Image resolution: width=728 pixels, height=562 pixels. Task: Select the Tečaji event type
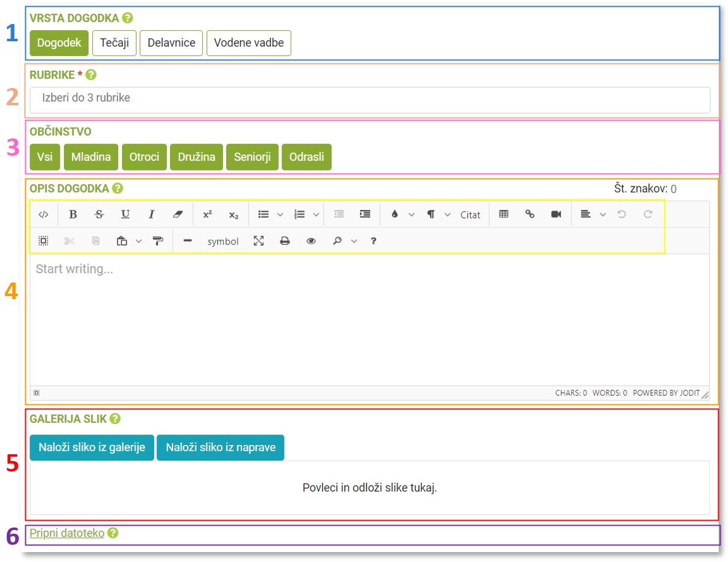[x=114, y=43]
